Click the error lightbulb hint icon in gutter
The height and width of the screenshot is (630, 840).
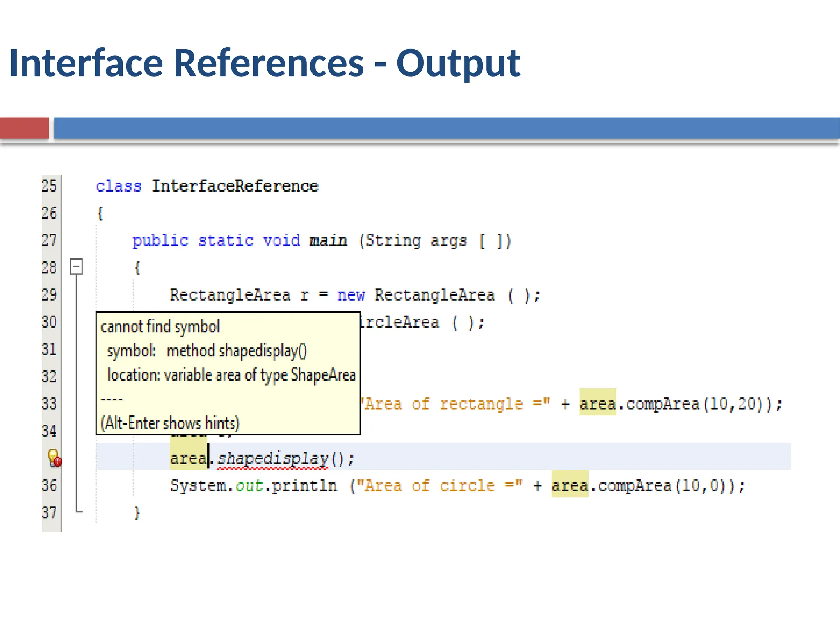point(55,458)
